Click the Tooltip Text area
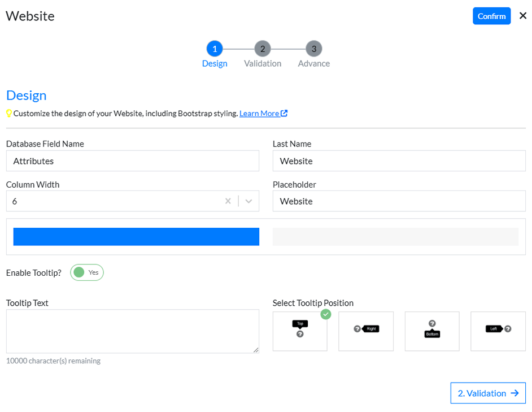This screenshot has width=532, height=412. point(133,331)
